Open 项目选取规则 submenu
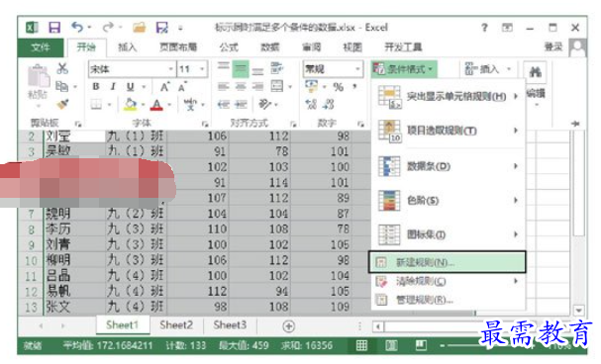Screen dimensions: 601x364 pos(448,131)
